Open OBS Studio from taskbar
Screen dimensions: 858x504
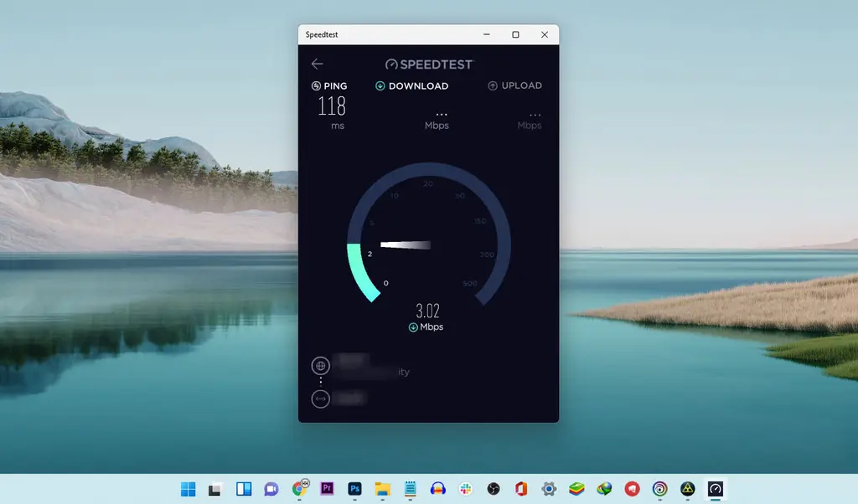click(494, 489)
